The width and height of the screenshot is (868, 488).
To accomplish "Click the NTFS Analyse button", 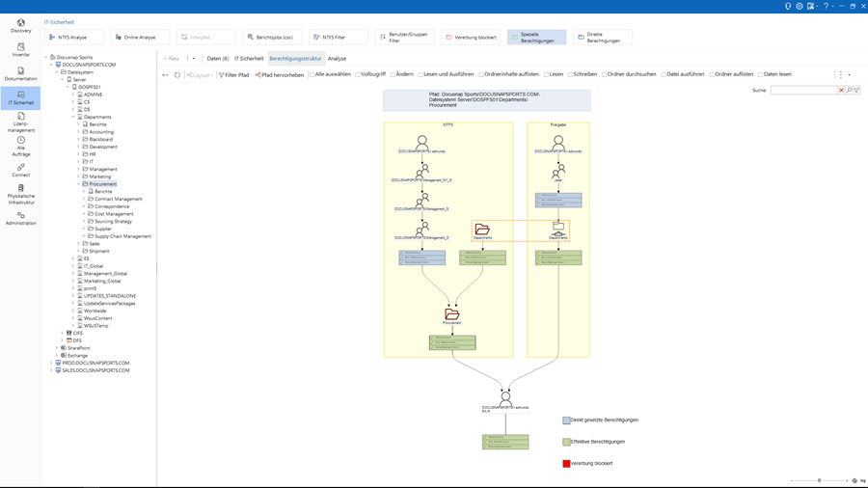I will [73, 38].
